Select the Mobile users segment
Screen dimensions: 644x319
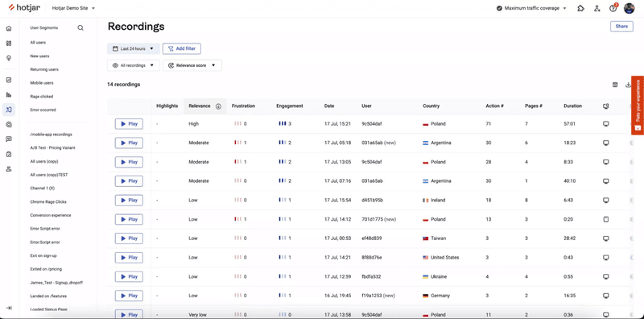coord(42,83)
